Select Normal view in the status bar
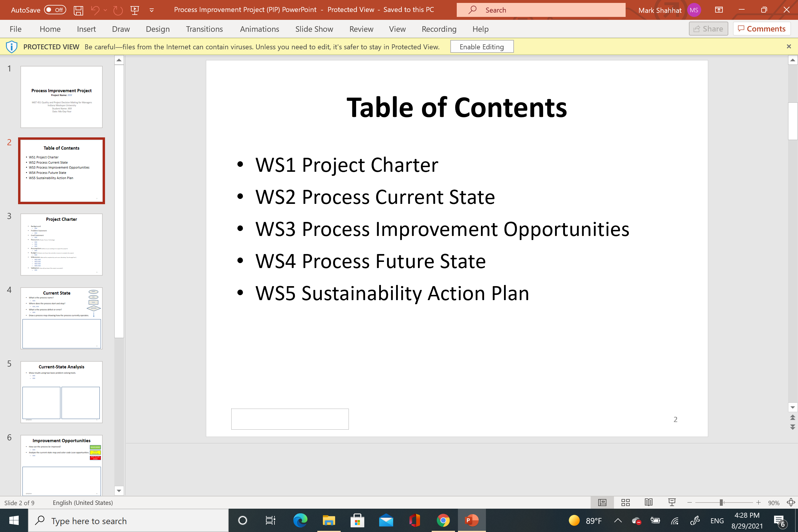Image resolution: width=798 pixels, height=532 pixels. 602,503
